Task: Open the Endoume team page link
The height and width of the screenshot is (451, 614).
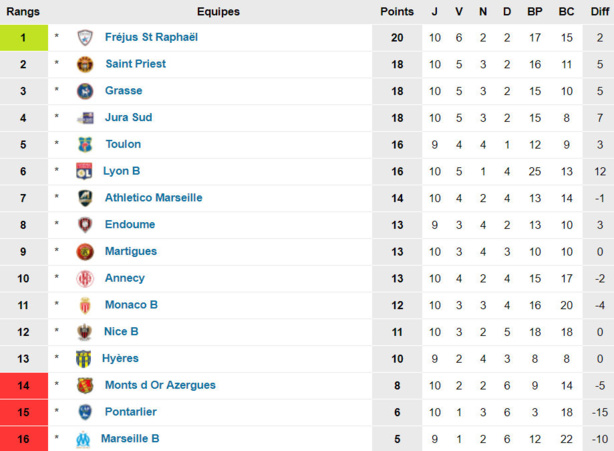Action: coord(129,225)
